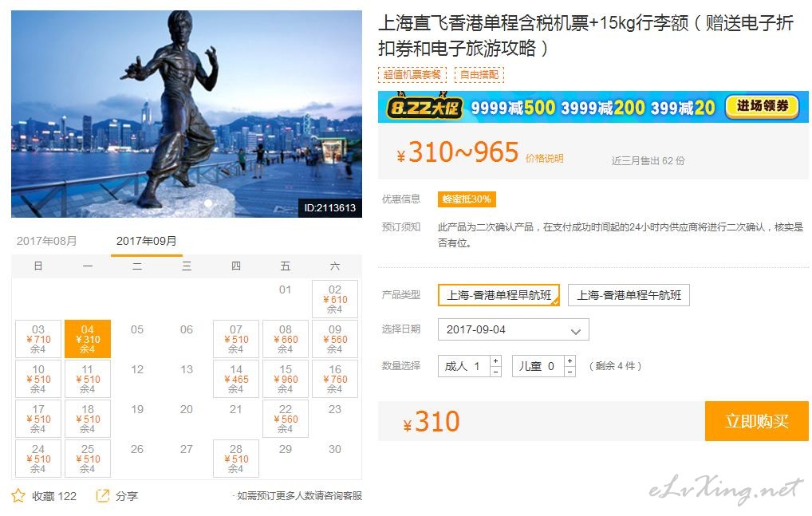
Task: Select September 24 priced ¥510
Action: click(38, 459)
